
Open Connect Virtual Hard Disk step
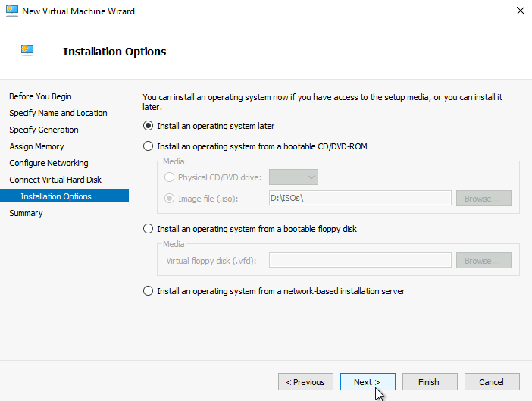click(x=55, y=180)
